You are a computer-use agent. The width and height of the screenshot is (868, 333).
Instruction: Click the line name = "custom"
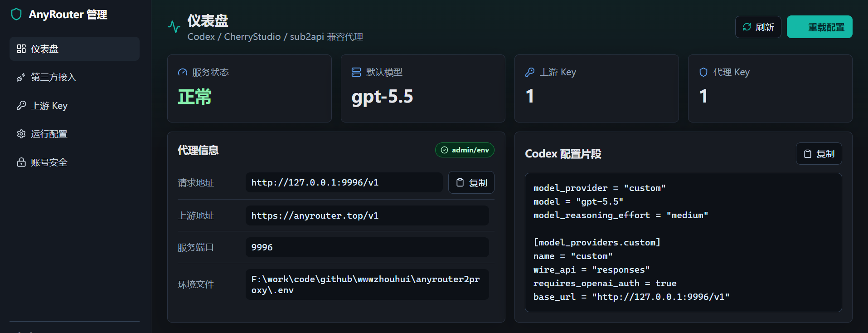coord(573,256)
